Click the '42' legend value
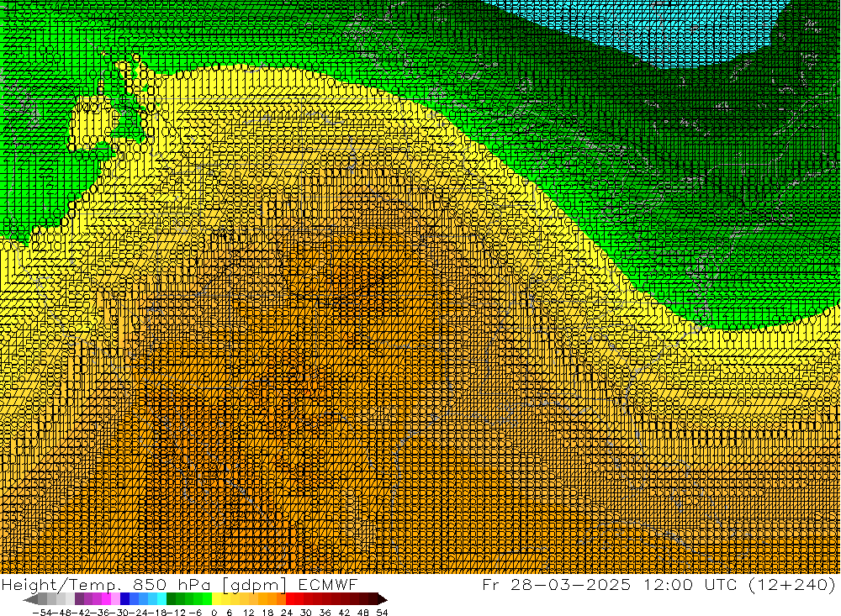Image resolution: width=841 pixels, height=616 pixels. [x=344, y=613]
